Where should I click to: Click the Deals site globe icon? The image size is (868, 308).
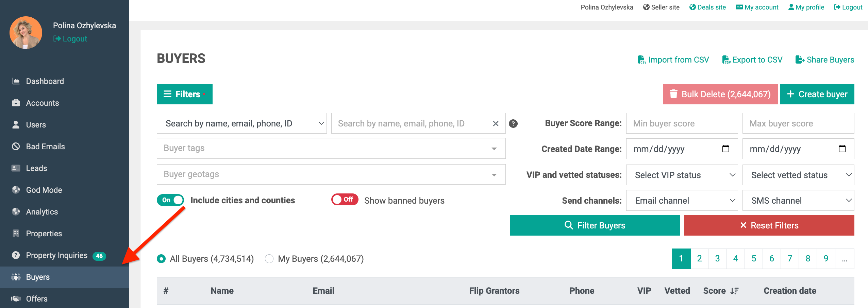click(692, 7)
